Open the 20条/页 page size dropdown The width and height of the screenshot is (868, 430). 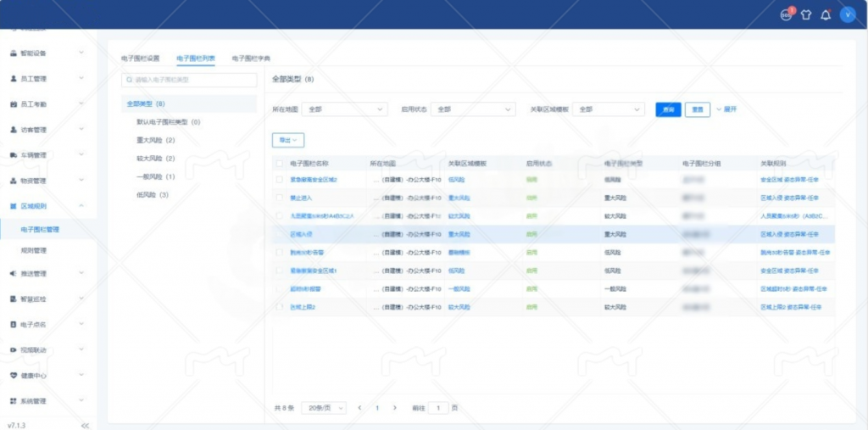pos(324,408)
